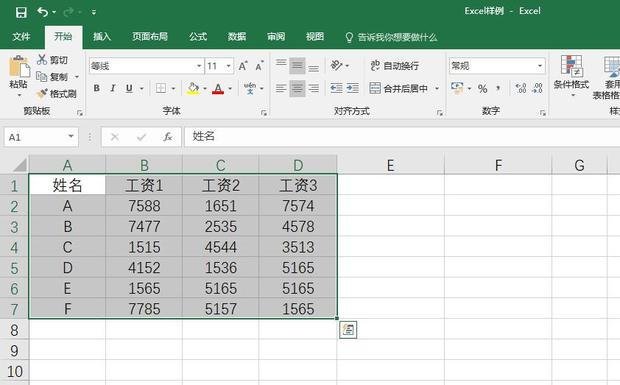The height and width of the screenshot is (385, 620).
Task: Switch to the 插入 ribbon tab
Action: [102, 37]
